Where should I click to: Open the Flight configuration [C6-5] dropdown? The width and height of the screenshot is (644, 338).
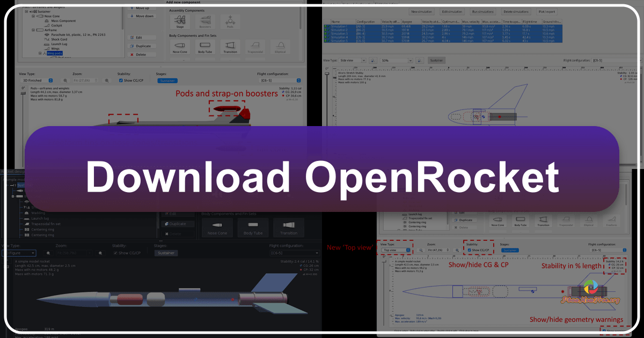(x=279, y=79)
